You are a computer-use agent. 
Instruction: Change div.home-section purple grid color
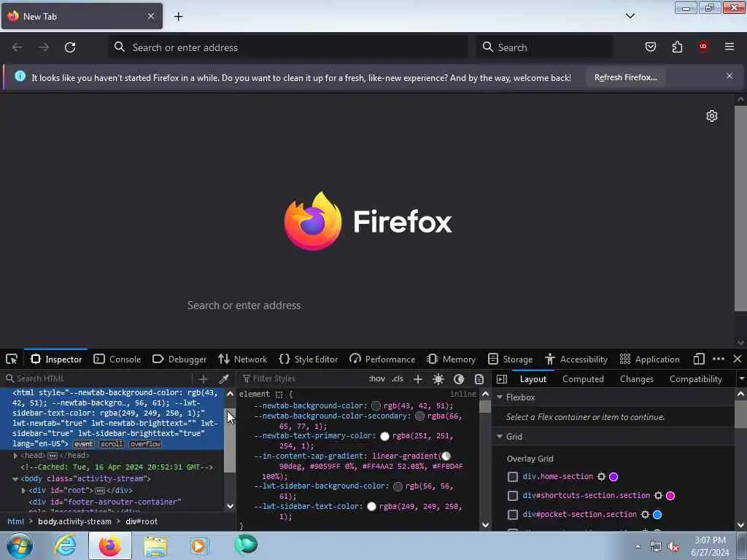pyautogui.click(x=614, y=477)
